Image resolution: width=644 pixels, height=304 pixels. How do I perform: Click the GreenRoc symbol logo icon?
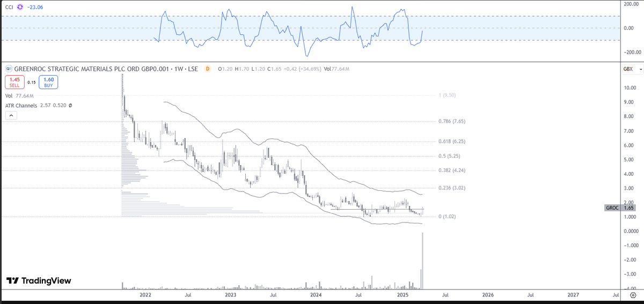tap(9, 69)
